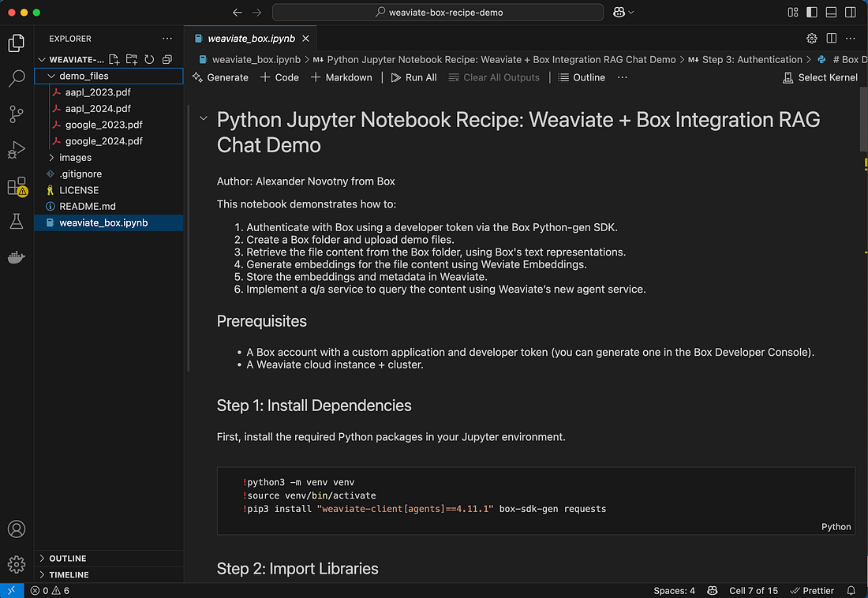868x598 pixels.
Task: Open the Customize Layout icon
Action: pos(793,12)
